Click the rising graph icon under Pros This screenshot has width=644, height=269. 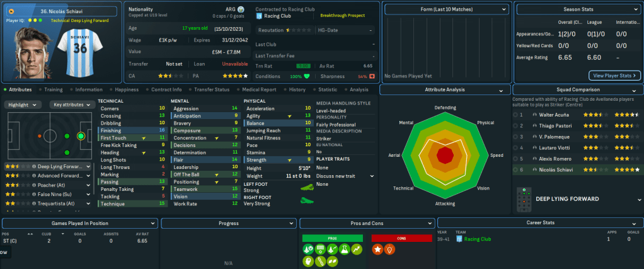357,250
